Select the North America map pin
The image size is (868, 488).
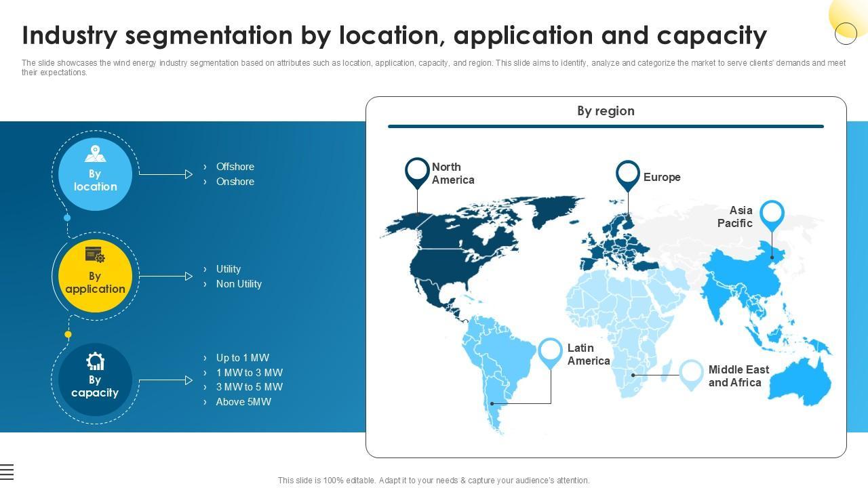tap(417, 172)
